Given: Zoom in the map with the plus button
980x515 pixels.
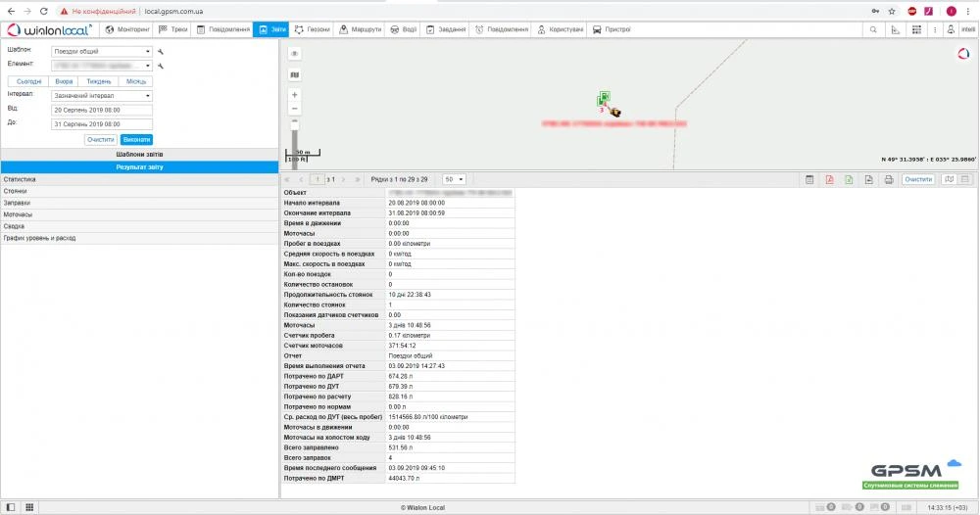Looking at the screenshot, I should click(295, 95).
